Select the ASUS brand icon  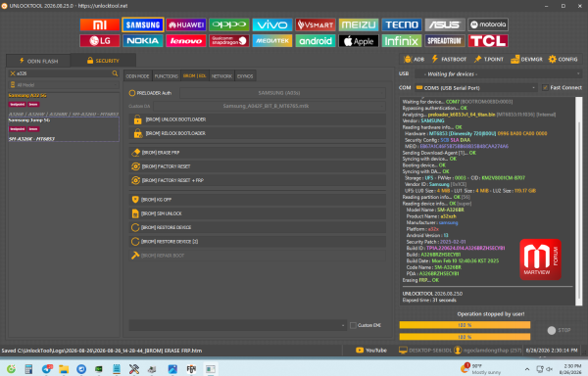(445, 25)
